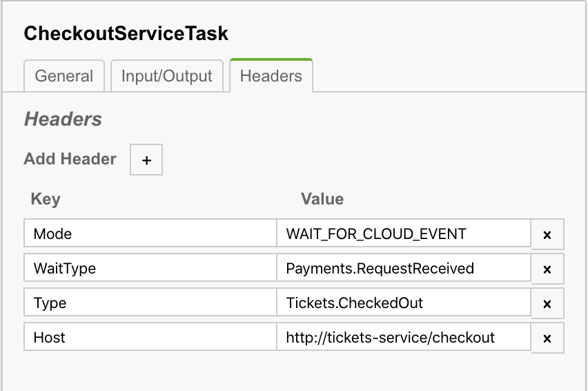
Task: Edit the Host key field
Action: (150, 338)
